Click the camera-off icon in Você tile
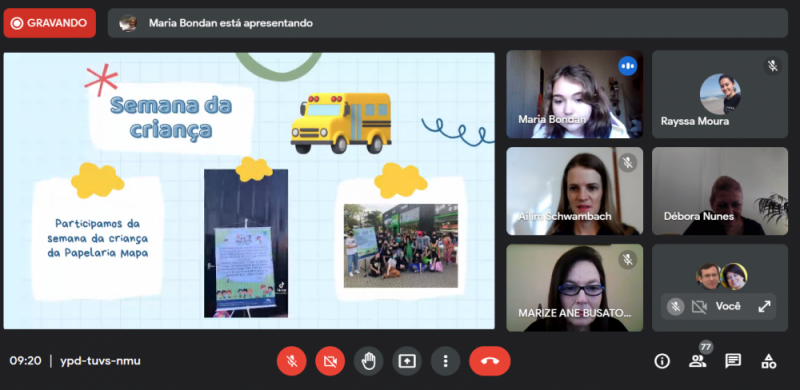800x390 pixels. point(699,306)
